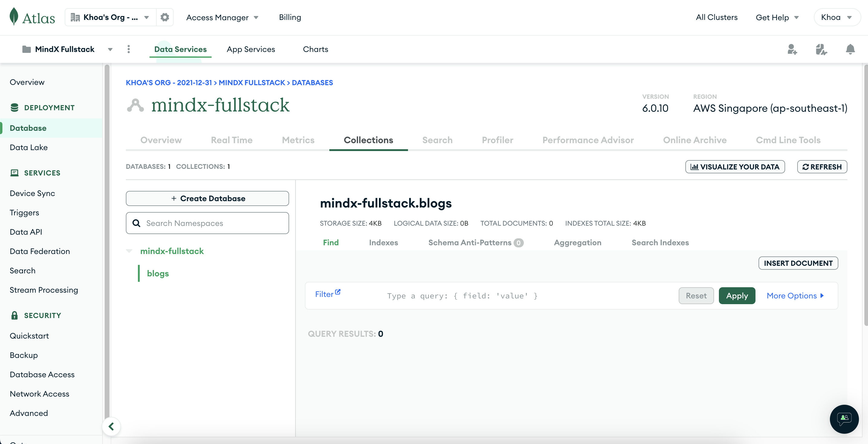Image resolution: width=868 pixels, height=444 pixels.
Task: Click the organization settings gear icon
Action: point(165,17)
